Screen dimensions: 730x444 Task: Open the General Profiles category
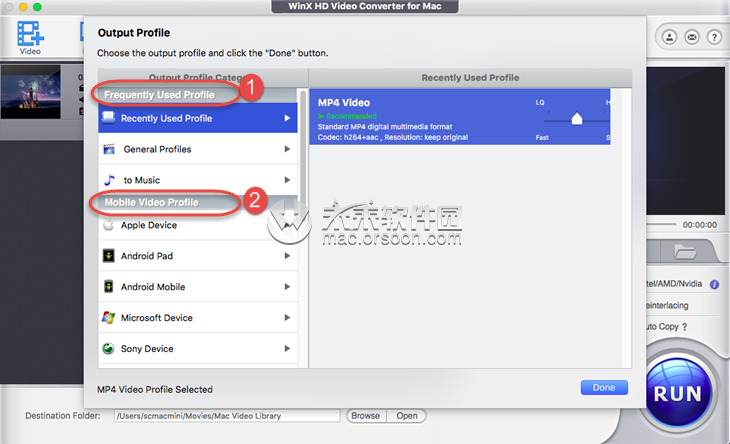(x=198, y=149)
